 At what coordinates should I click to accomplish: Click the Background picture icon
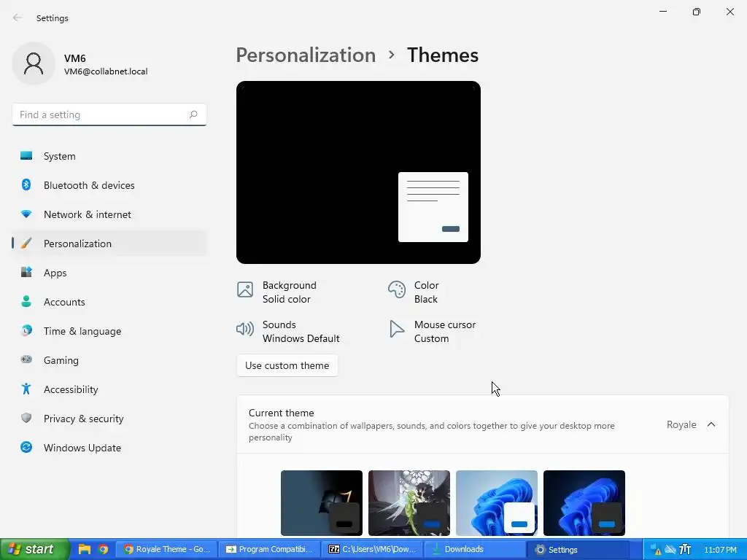(x=245, y=289)
